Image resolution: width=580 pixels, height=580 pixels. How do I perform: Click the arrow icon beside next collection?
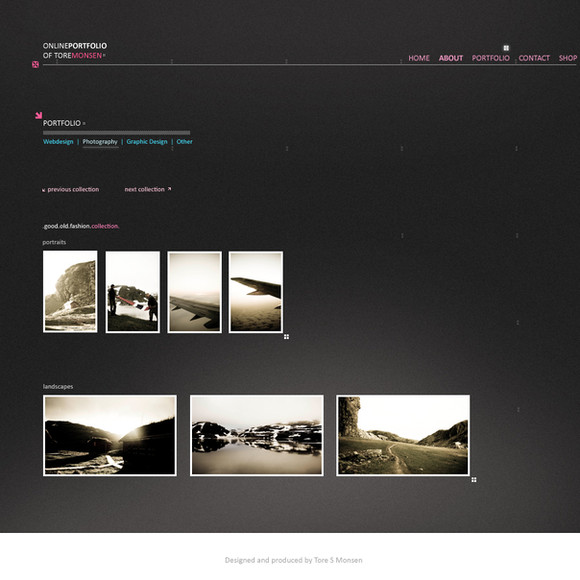tap(169, 189)
